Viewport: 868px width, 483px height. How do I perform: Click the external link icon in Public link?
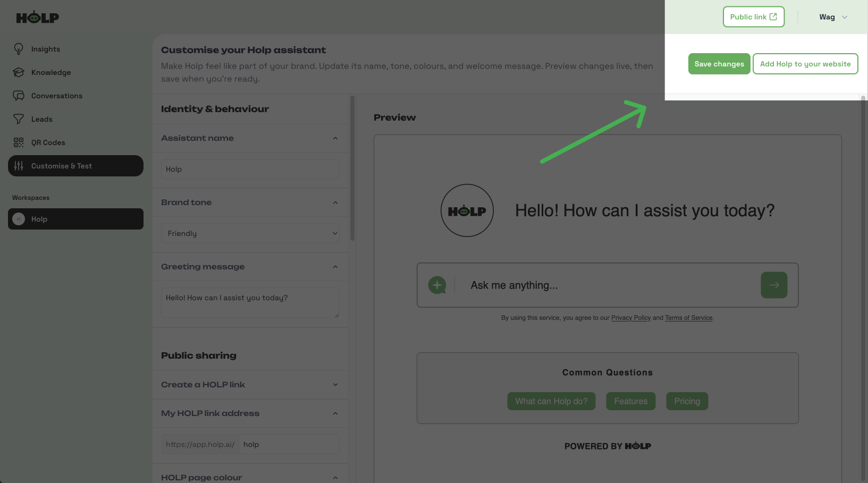coord(773,16)
